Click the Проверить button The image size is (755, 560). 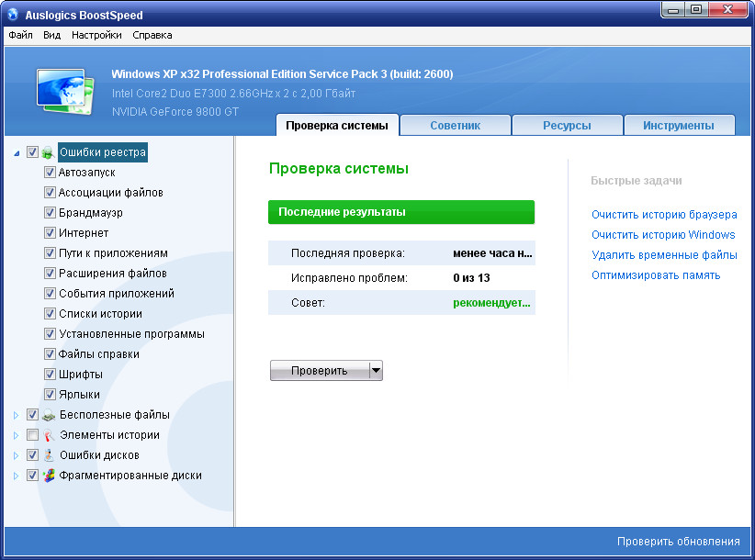[x=320, y=371]
